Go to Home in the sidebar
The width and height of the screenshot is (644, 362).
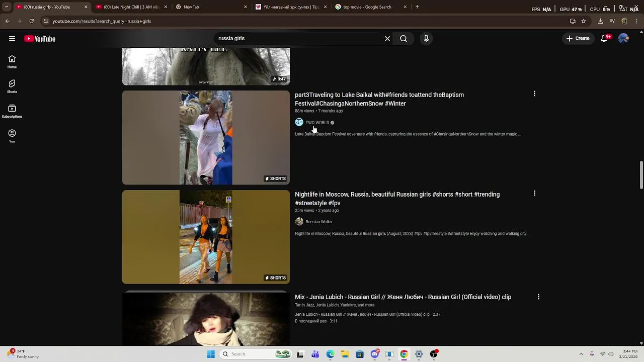point(12,62)
